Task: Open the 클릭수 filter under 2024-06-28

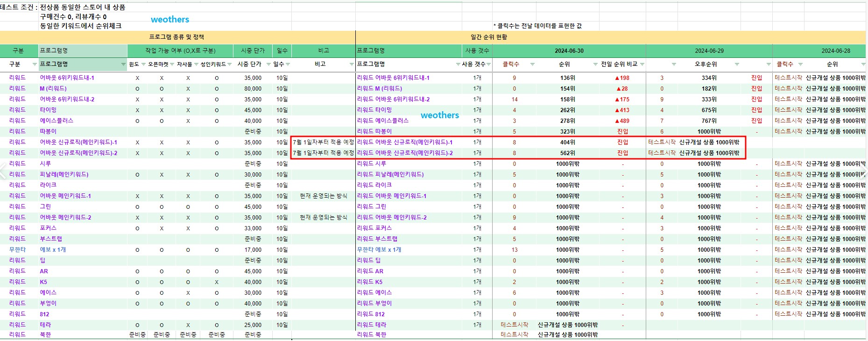Action: (800, 64)
